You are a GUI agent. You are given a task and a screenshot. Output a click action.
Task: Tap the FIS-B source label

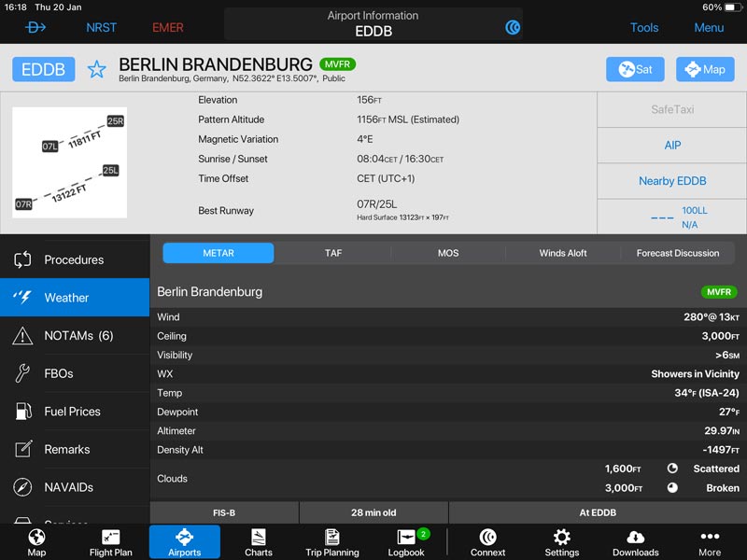(224, 512)
